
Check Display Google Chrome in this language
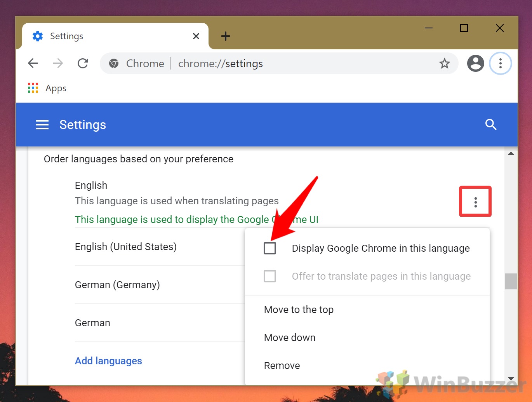click(270, 248)
